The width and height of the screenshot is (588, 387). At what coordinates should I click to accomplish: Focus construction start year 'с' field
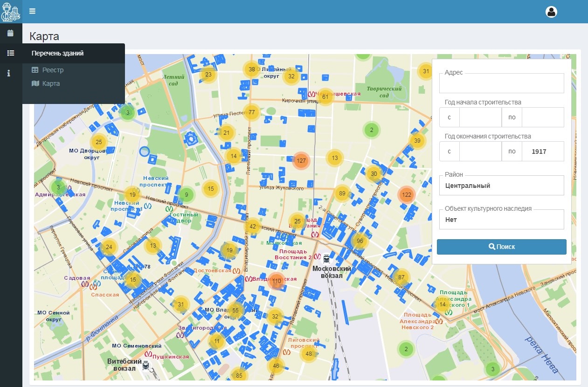(x=480, y=117)
